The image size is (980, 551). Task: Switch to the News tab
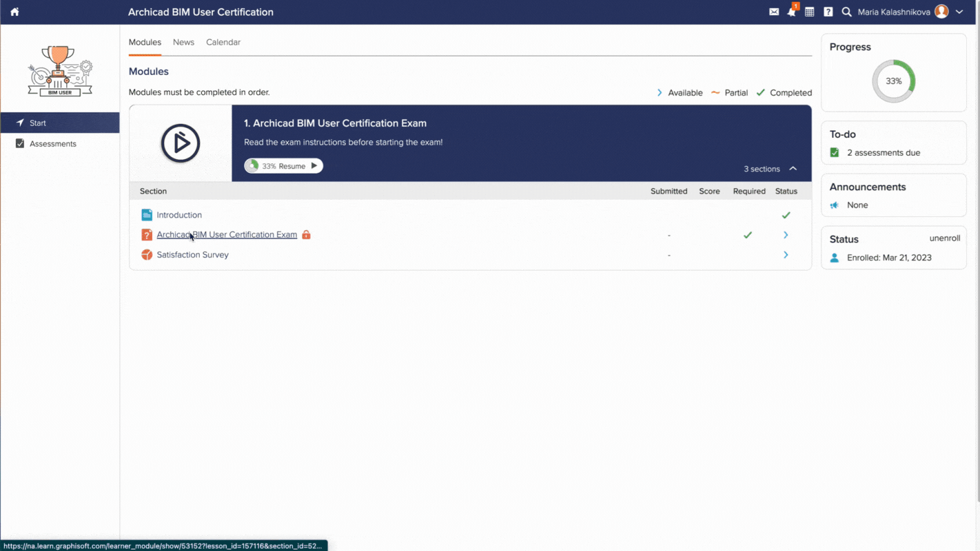tap(183, 42)
